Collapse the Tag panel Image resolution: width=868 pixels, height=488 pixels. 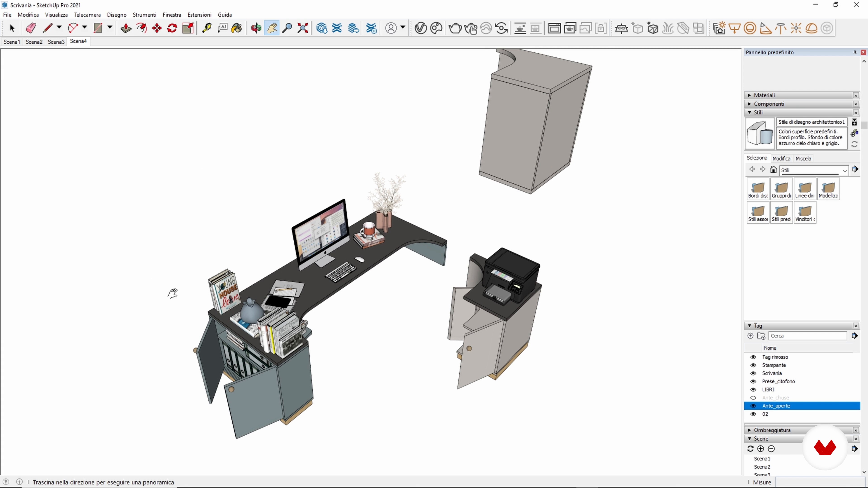click(x=749, y=326)
